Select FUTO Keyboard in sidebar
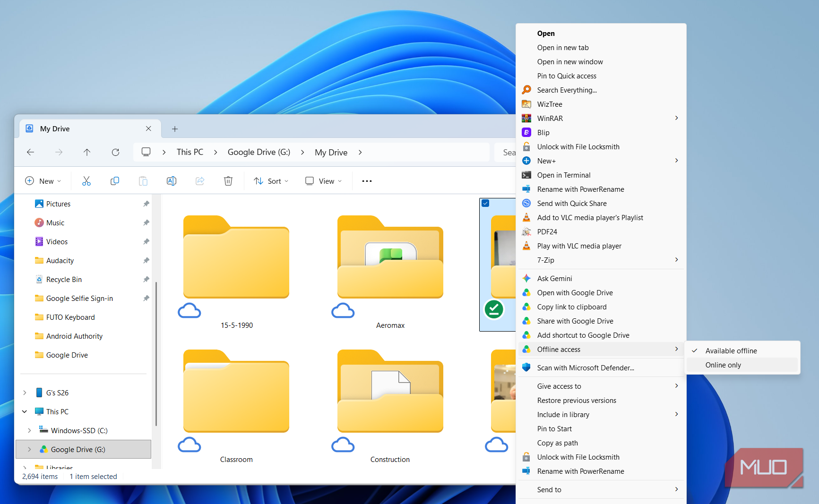Screen dimensions: 819x504 click(x=70, y=317)
